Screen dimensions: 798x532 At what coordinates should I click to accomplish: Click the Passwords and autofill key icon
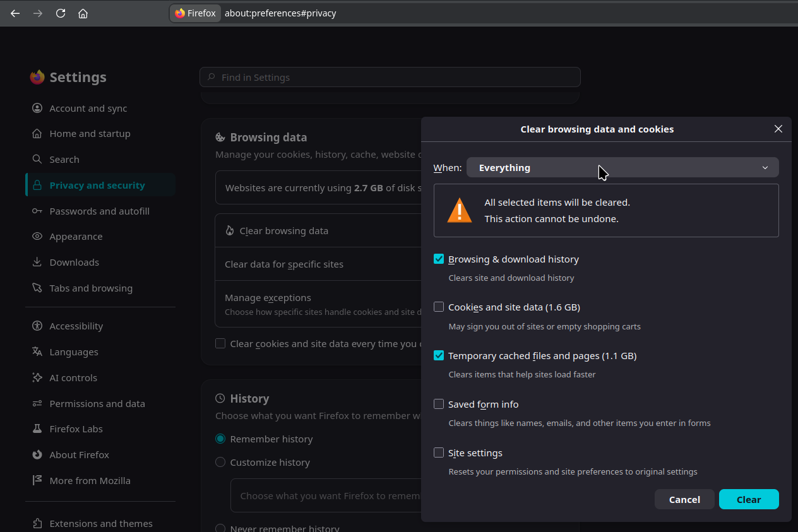point(37,211)
